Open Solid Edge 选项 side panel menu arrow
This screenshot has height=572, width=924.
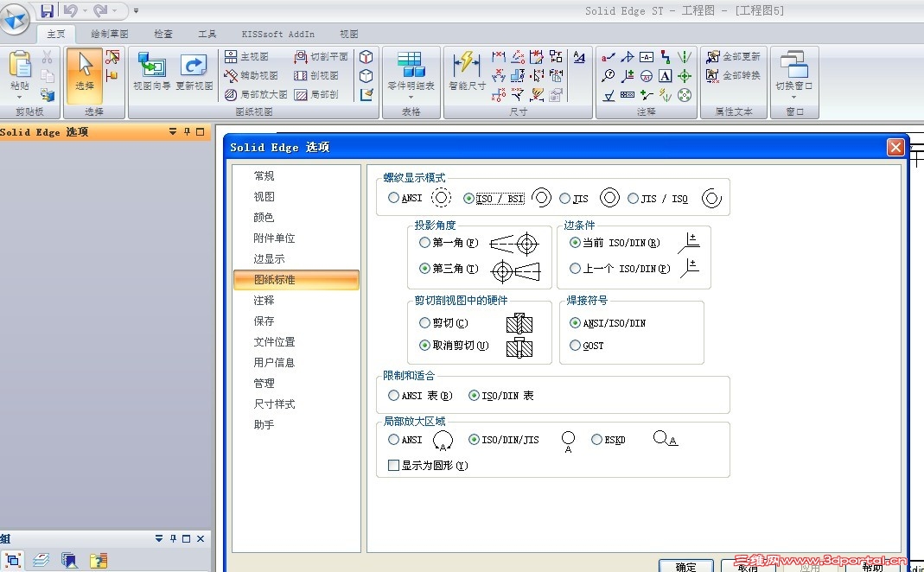[x=173, y=132]
